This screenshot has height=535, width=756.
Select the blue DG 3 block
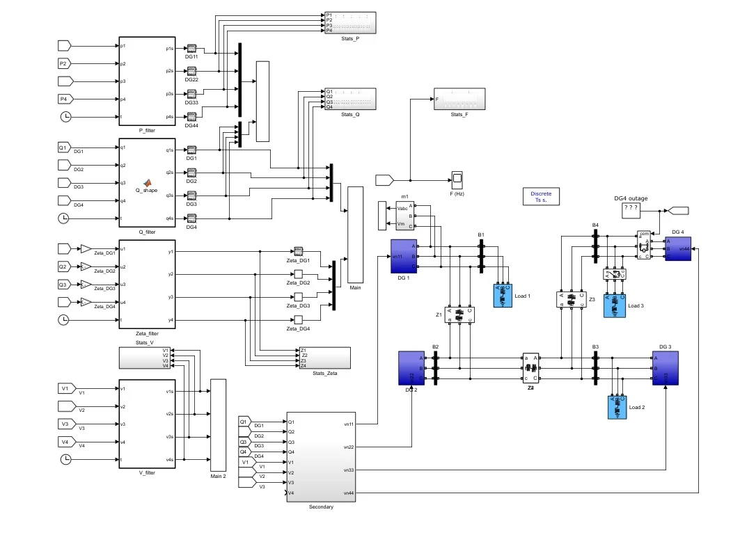coord(665,368)
